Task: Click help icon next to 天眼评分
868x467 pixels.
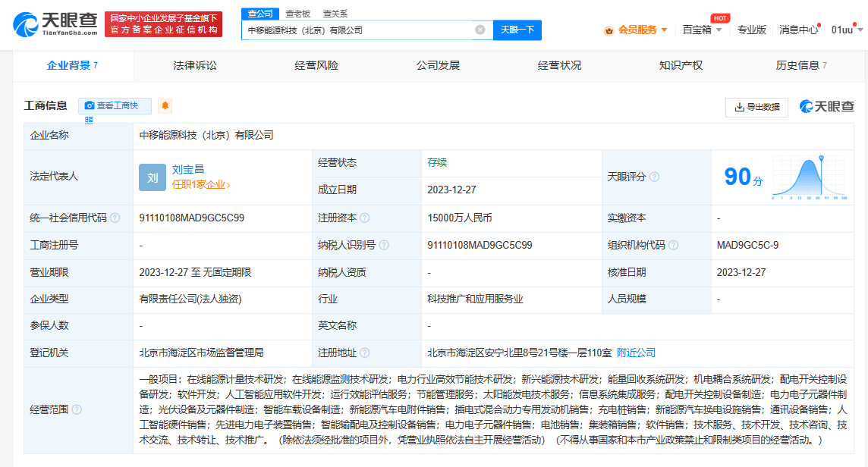Action: pyautogui.click(x=654, y=177)
